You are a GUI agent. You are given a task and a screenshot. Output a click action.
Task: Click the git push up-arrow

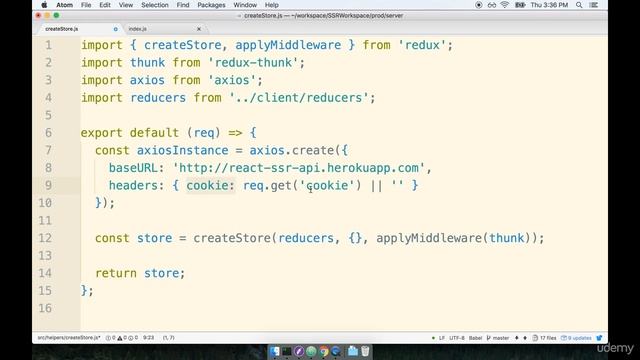tap(525, 338)
